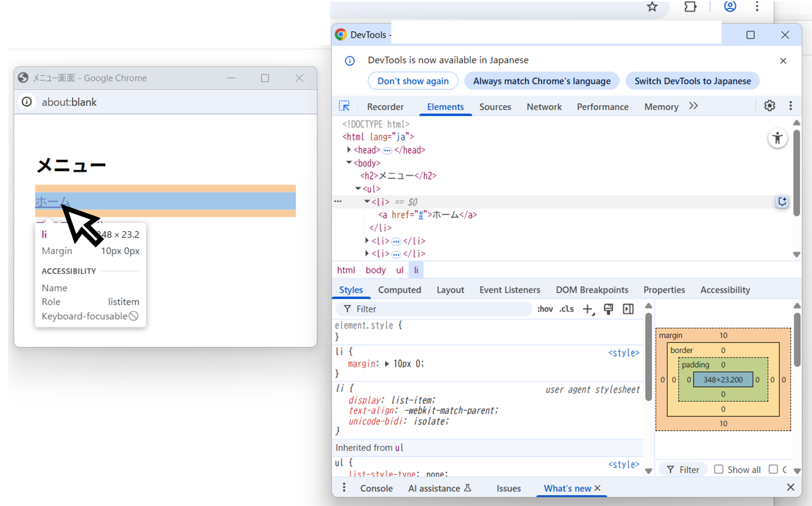Toggle the rendering emulations paintbrush icon
The width and height of the screenshot is (812, 506).
(608, 309)
